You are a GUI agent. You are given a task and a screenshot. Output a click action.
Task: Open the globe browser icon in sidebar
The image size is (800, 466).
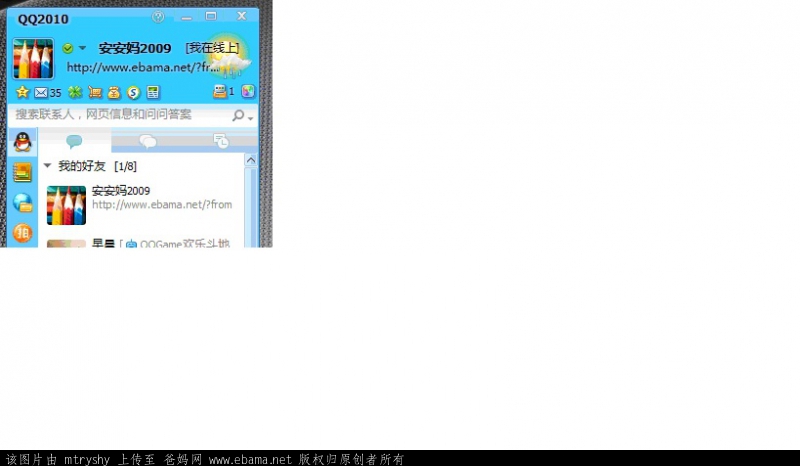22,203
